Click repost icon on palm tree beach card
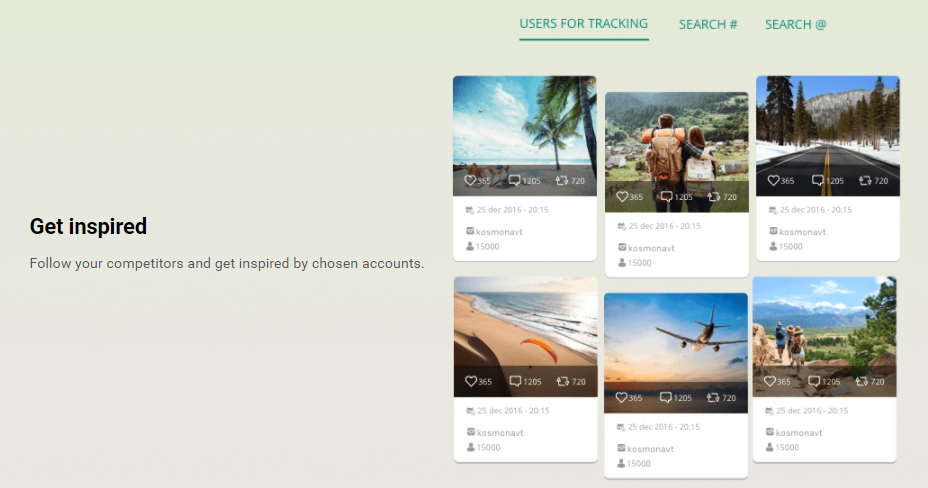 coord(562,180)
